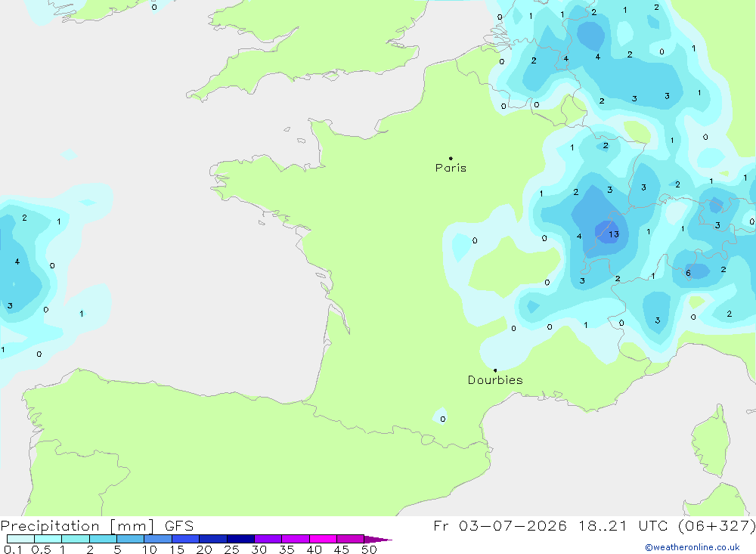Pick the 40–45 mm magenta legend swatch
Viewport: 756px width, 554px height.
point(323,539)
